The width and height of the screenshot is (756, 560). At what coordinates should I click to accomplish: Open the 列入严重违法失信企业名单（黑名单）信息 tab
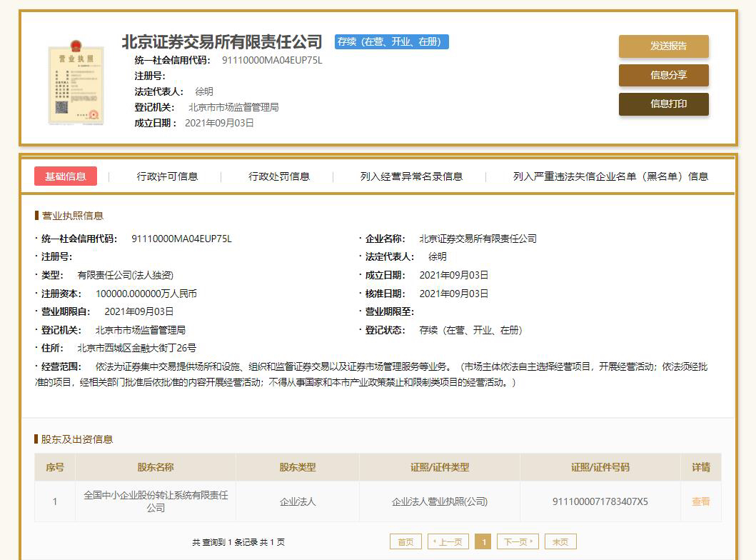pos(610,176)
